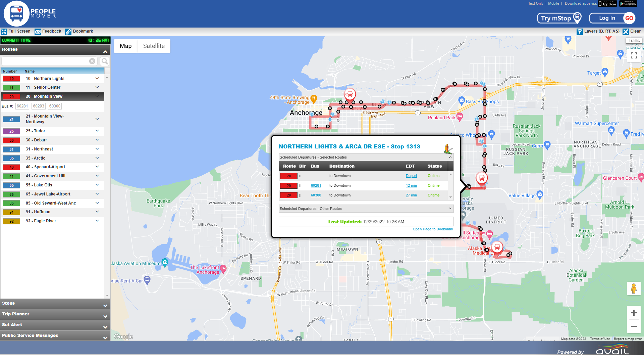Expand the 25 - Tudor route
The image size is (644, 355).
[97, 131]
